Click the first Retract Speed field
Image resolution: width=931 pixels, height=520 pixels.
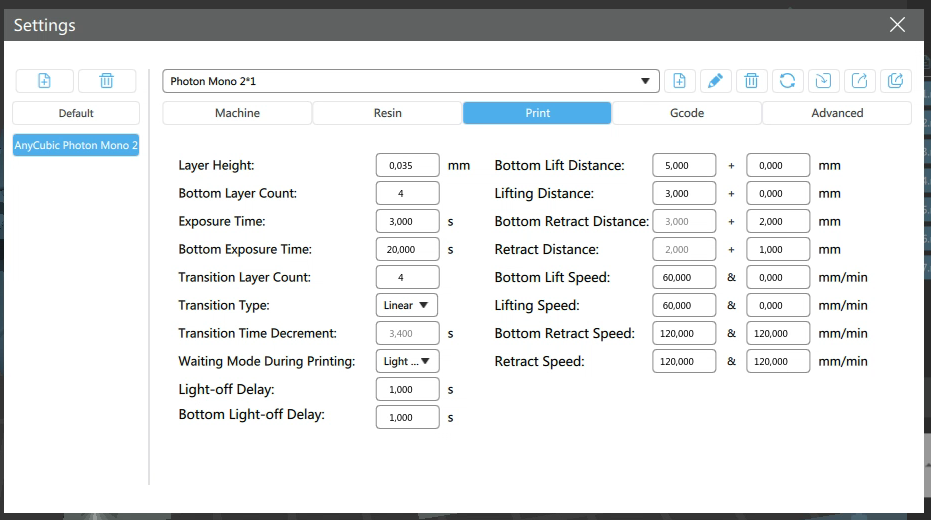684,361
